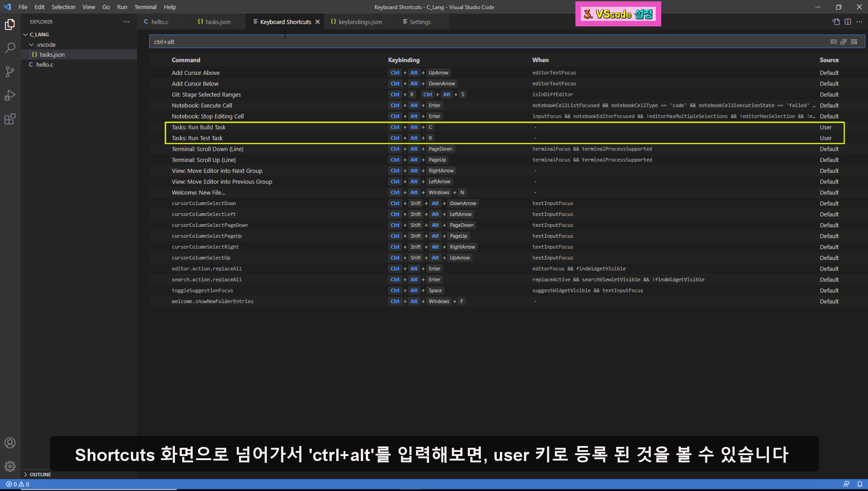868x491 pixels.
Task: Open the Run and Debug view
Action: coord(10,95)
